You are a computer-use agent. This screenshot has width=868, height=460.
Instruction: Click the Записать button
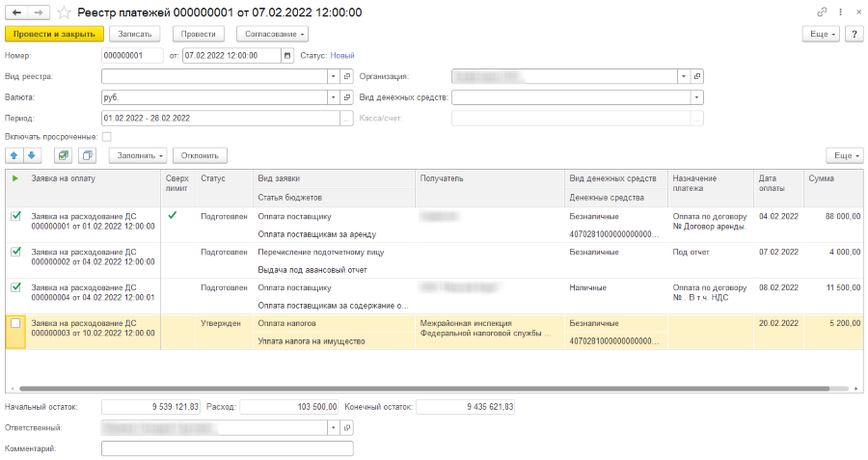(134, 35)
